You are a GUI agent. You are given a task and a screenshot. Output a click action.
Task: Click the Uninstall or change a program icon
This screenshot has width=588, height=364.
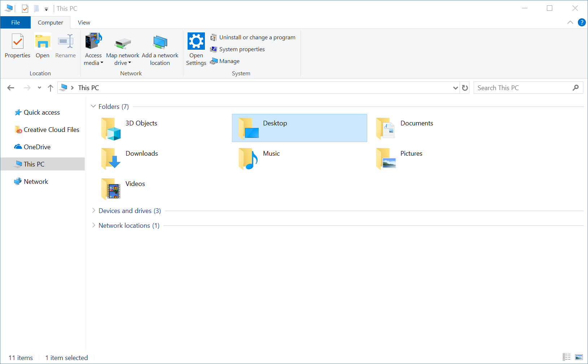click(214, 37)
